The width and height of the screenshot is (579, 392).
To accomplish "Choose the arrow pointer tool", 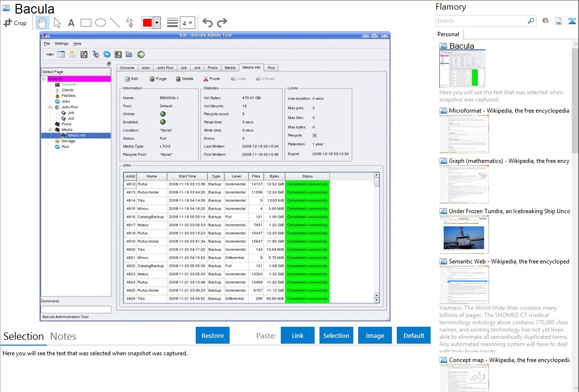I will pyautogui.click(x=57, y=23).
